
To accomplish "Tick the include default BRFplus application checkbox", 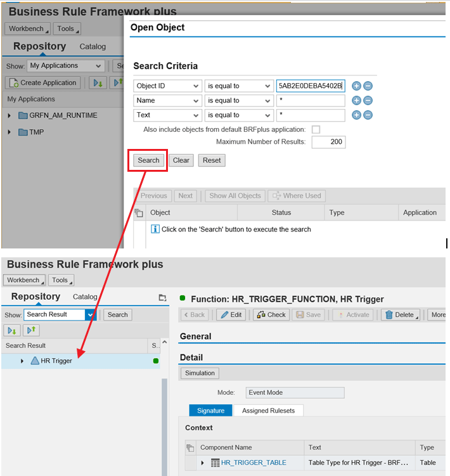I will click(316, 130).
